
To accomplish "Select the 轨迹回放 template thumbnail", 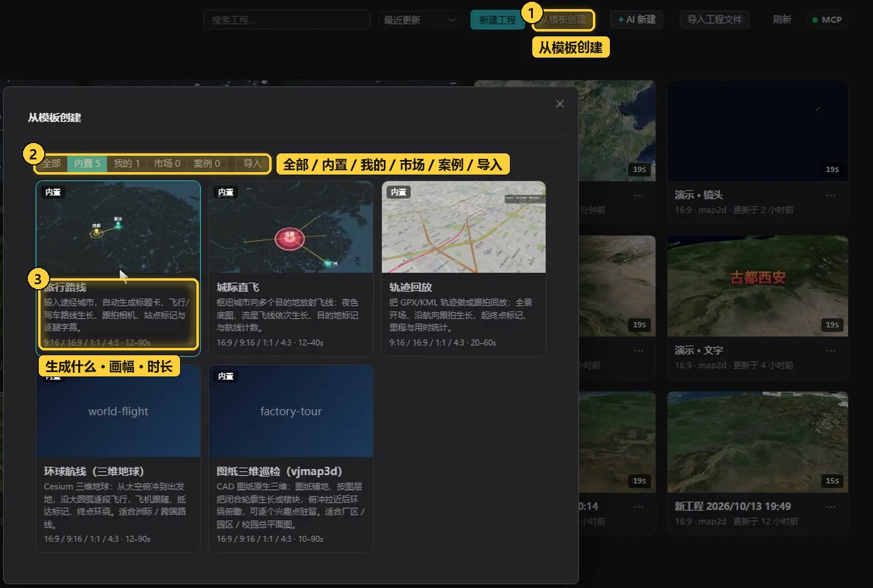I will [x=464, y=227].
